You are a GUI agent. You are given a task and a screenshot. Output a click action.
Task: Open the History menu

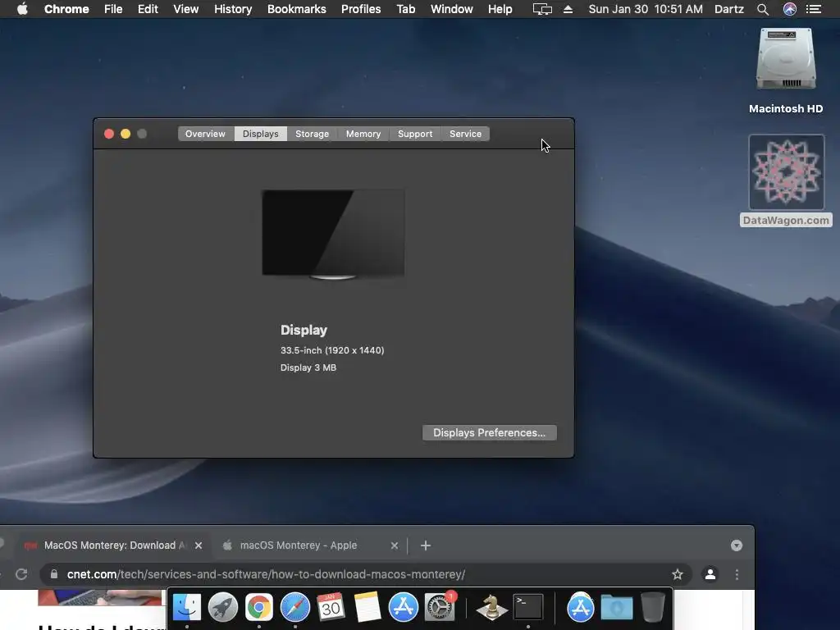233,9
